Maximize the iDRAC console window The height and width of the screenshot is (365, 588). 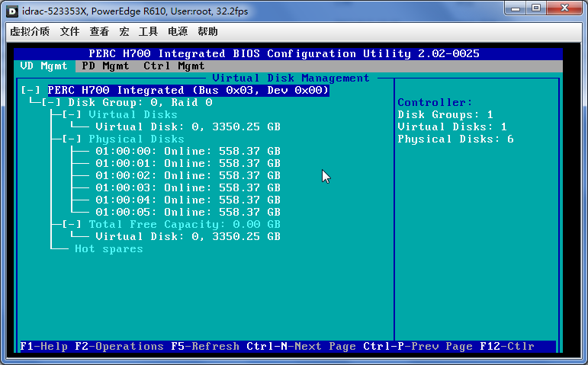pos(536,8)
